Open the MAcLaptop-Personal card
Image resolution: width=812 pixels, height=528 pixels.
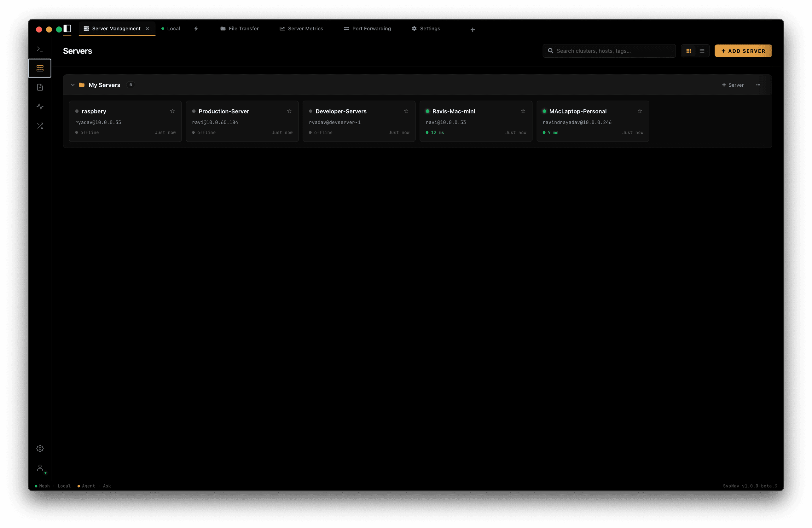point(593,121)
